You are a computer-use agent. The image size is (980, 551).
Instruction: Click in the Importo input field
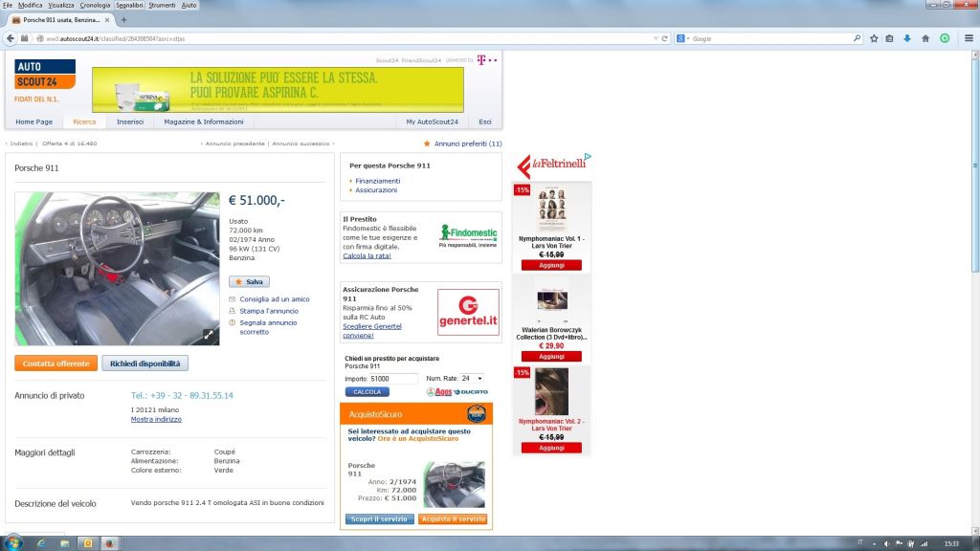point(393,379)
